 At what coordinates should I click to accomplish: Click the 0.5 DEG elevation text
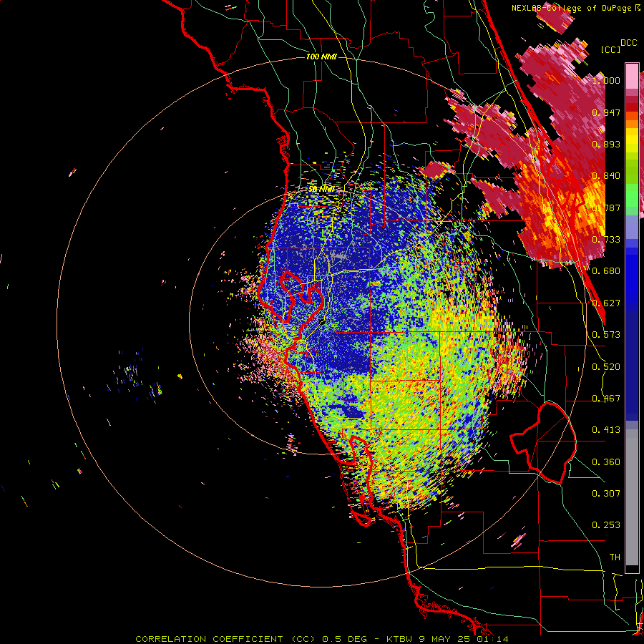[346, 639]
